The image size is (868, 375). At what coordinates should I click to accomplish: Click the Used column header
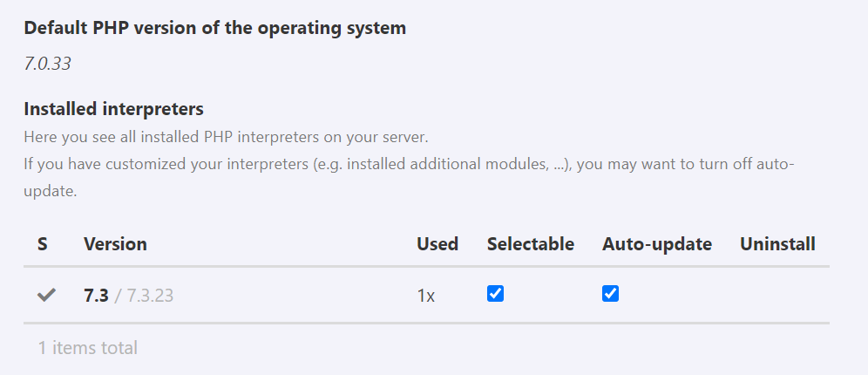pos(437,244)
